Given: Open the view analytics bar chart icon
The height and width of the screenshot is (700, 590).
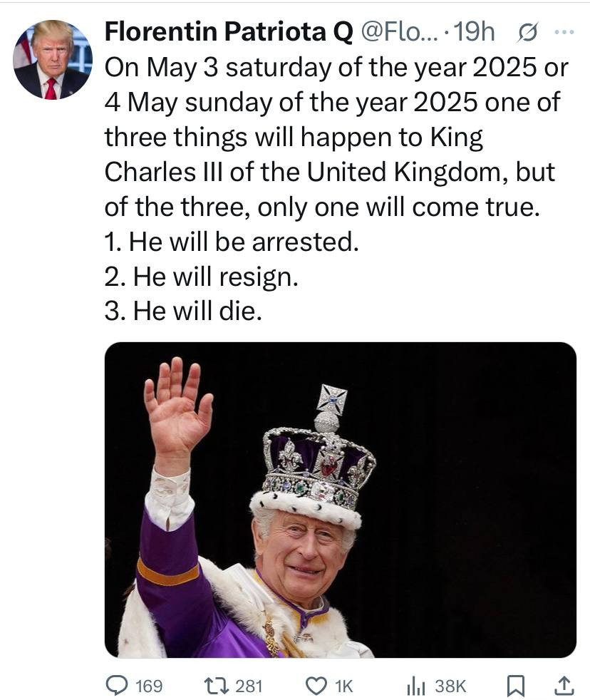Looking at the screenshot, I should click(415, 686).
